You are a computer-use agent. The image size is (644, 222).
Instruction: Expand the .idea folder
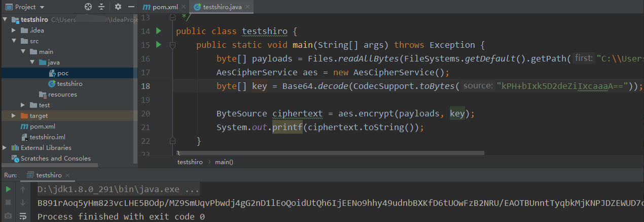pos(14,30)
